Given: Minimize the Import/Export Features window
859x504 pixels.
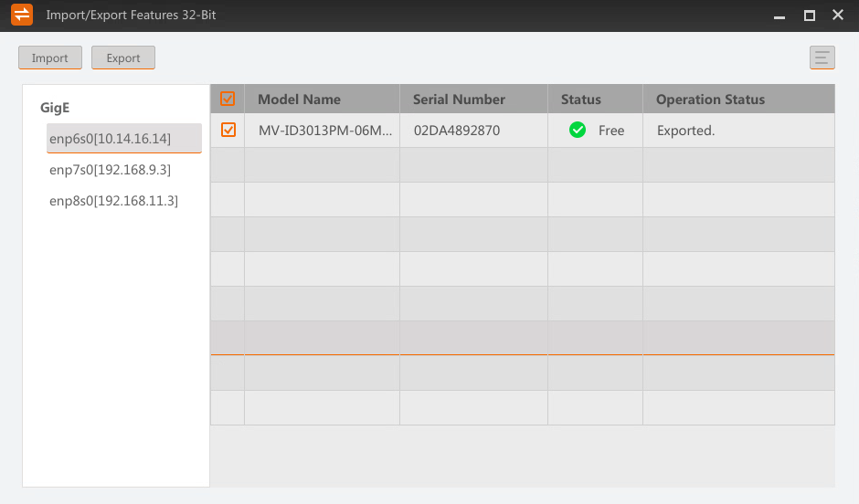Looking at the screenshot, I should click(x=779, y=16).
